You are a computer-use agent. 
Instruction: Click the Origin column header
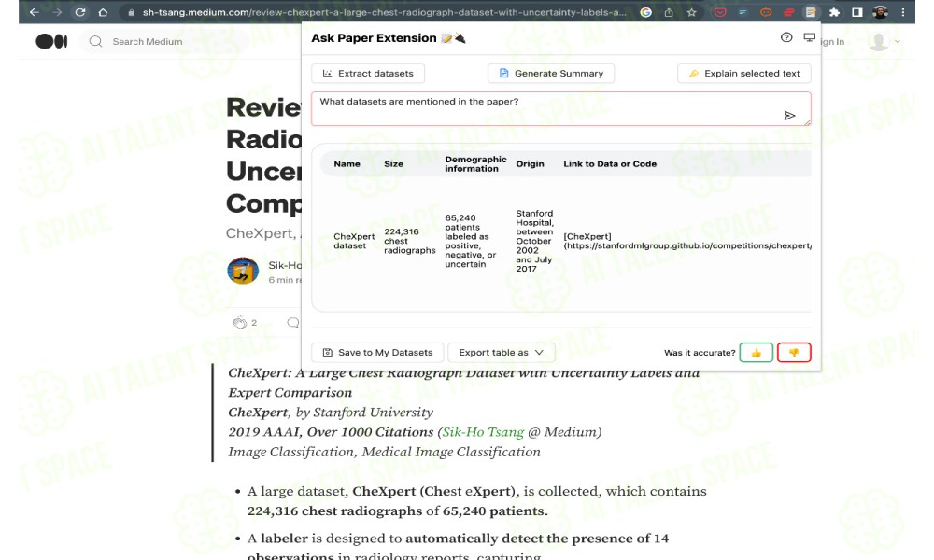(x=530, y=163)
